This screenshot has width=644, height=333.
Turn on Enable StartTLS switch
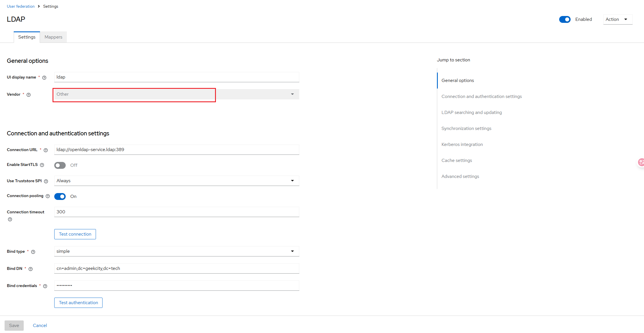coord(60,165)
